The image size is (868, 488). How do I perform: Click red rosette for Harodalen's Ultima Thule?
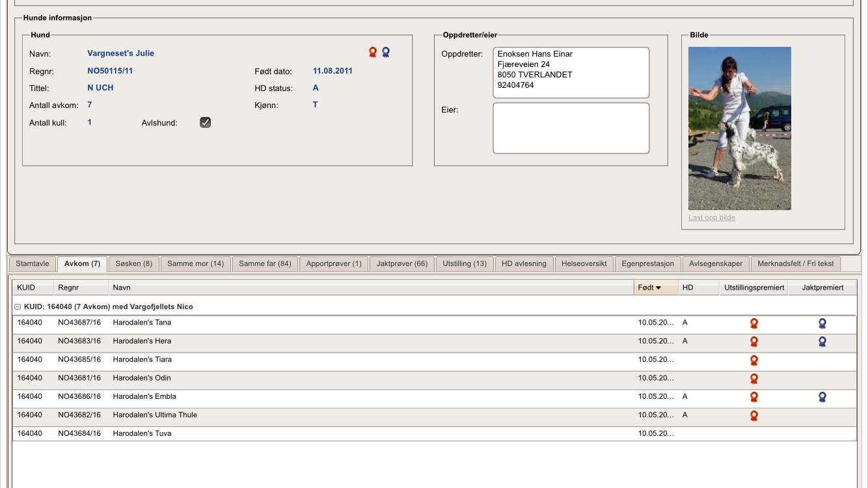click(754, 415)
